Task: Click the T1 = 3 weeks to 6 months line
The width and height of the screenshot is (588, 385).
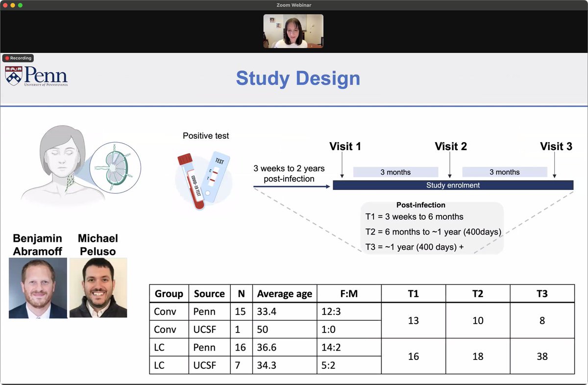Action: [415, 216]
